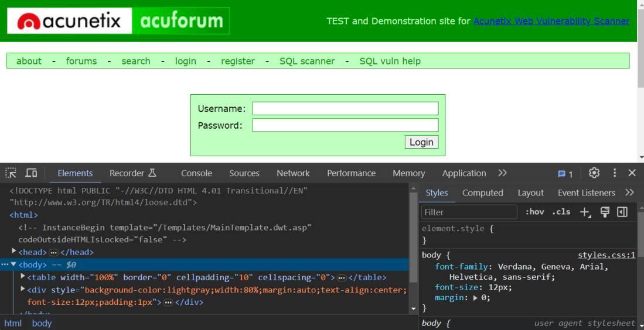The height and width of the screenshot is (330, 644).
Task: Expand the collapsed div ellipsis
Action: [168, 302]
